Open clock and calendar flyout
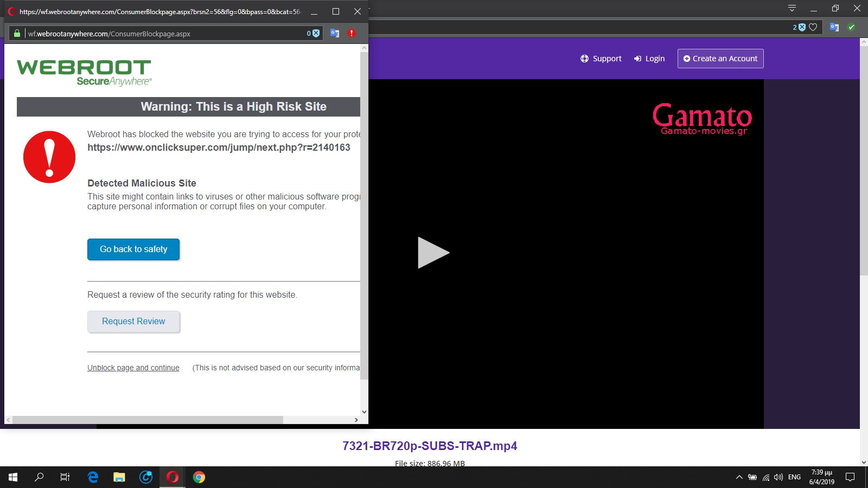This screenshot has height=488, width=868. click(822, 477)
